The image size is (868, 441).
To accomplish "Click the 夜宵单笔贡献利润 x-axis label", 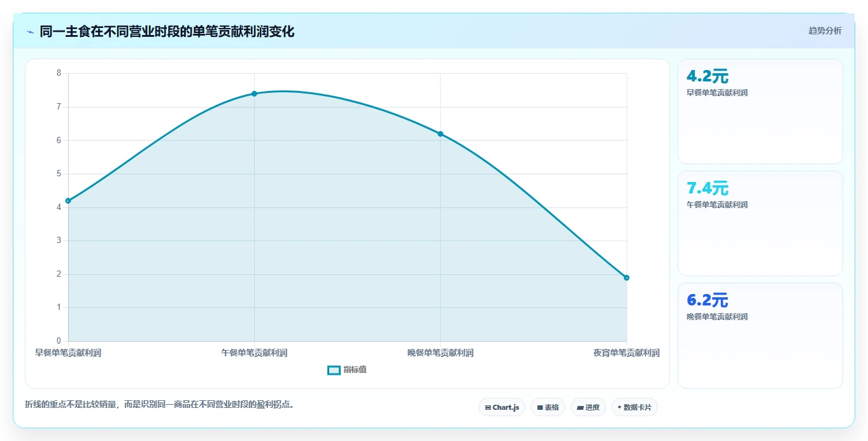I will click(627, 353).
